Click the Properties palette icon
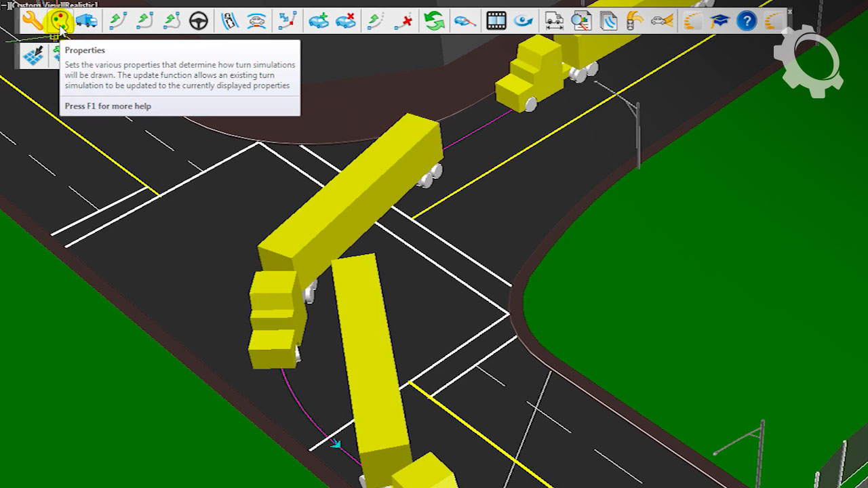 (60, 21)
